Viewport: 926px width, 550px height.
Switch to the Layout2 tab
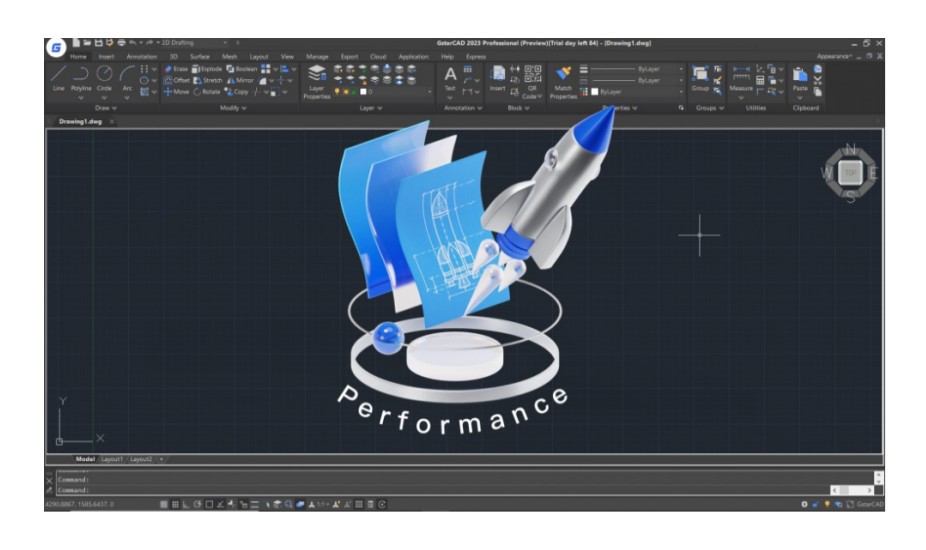click(141, 459)
